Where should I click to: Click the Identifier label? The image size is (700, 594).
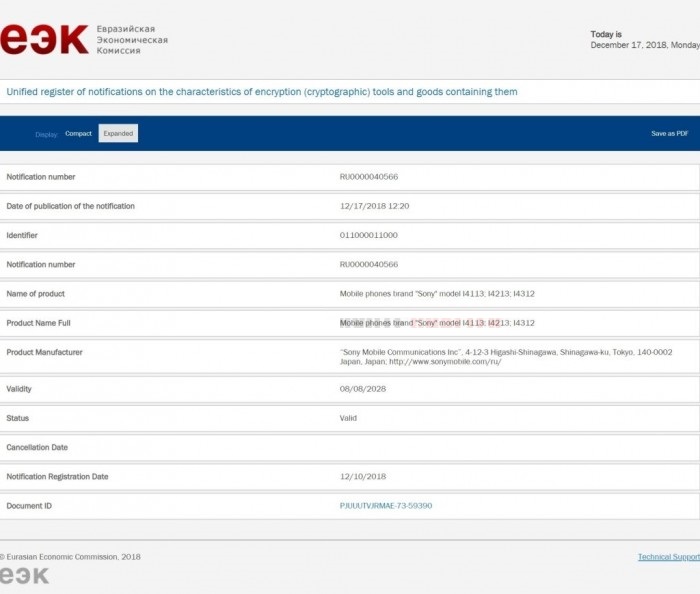[22, 235]
